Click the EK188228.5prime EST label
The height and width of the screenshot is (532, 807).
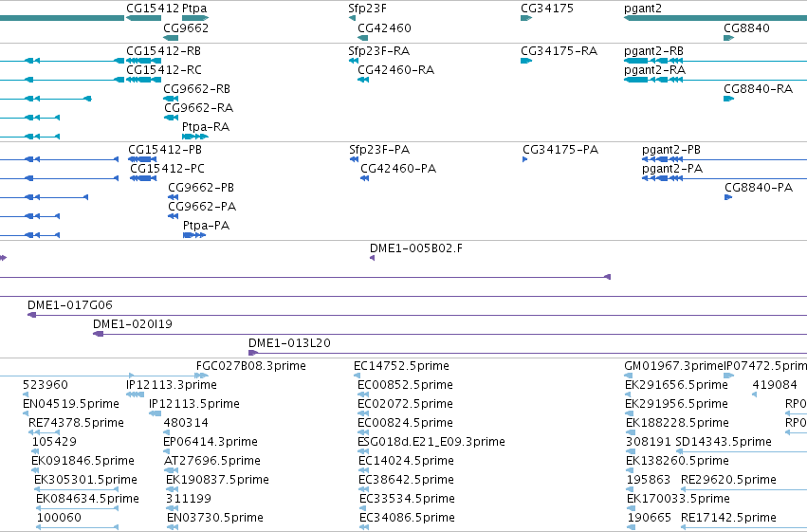pyautogui.click(x=677, y=423)
